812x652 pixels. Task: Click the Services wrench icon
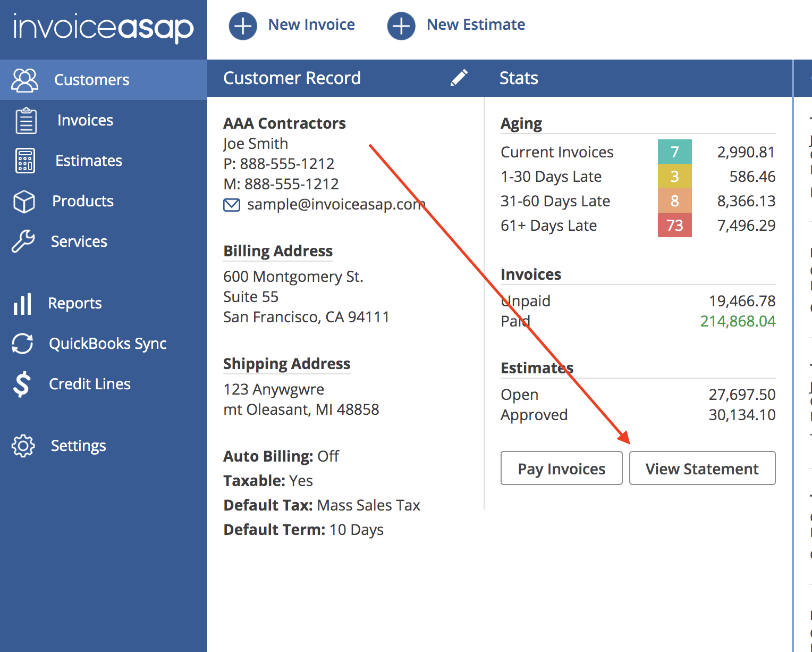pos(23,241)
